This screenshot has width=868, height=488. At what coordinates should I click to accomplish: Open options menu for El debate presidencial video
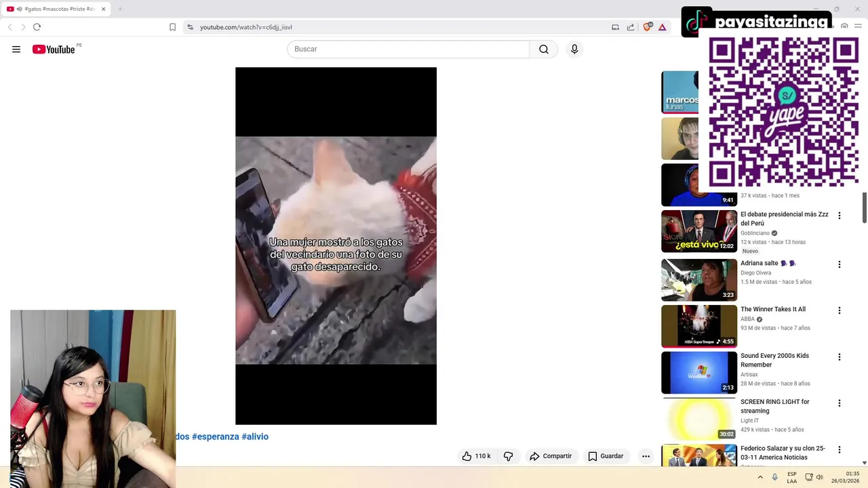pyautogui.click(x=839, y=216)
